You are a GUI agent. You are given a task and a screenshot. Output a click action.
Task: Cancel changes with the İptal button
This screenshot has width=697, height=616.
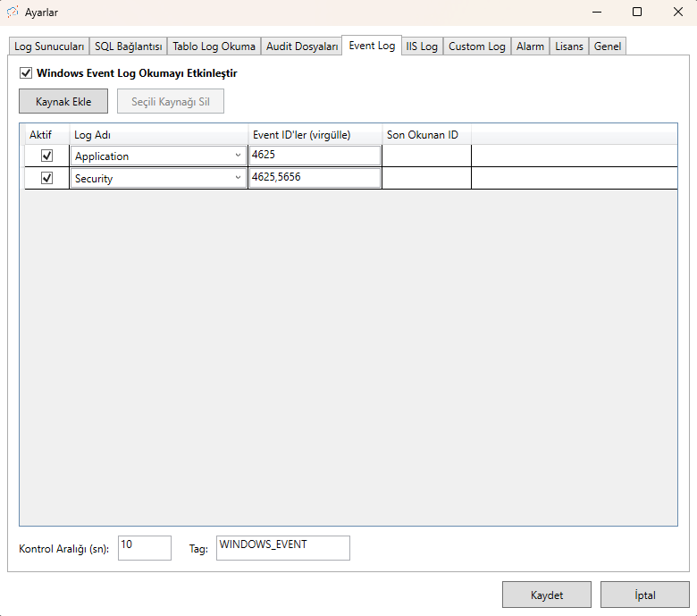tap(645, 595)
